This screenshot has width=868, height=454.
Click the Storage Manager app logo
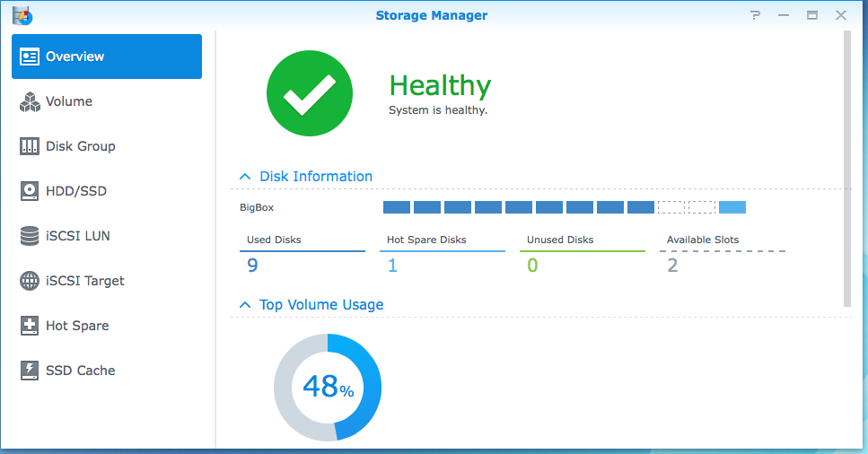coord(22,15)
